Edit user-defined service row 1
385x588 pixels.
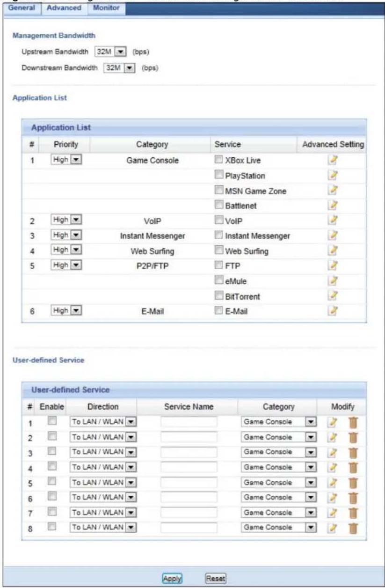(331, 422)
